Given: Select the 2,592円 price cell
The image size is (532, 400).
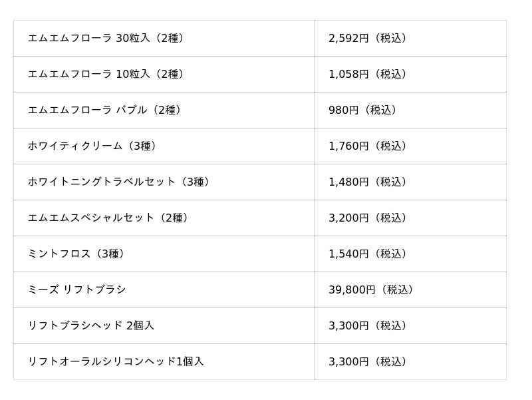Looking at the screenshot, I should point(410,39).
